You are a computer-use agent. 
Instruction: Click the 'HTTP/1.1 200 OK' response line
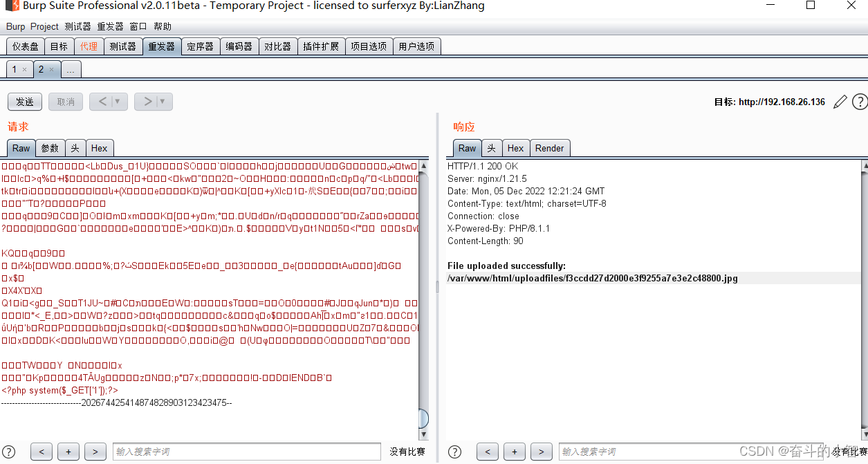click(483, 166)
